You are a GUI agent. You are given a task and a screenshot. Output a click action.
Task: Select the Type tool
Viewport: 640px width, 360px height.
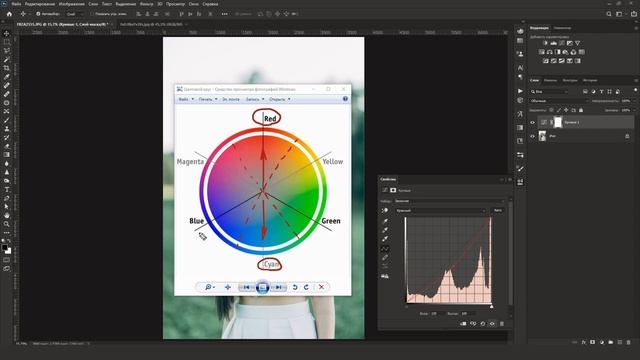7,189
